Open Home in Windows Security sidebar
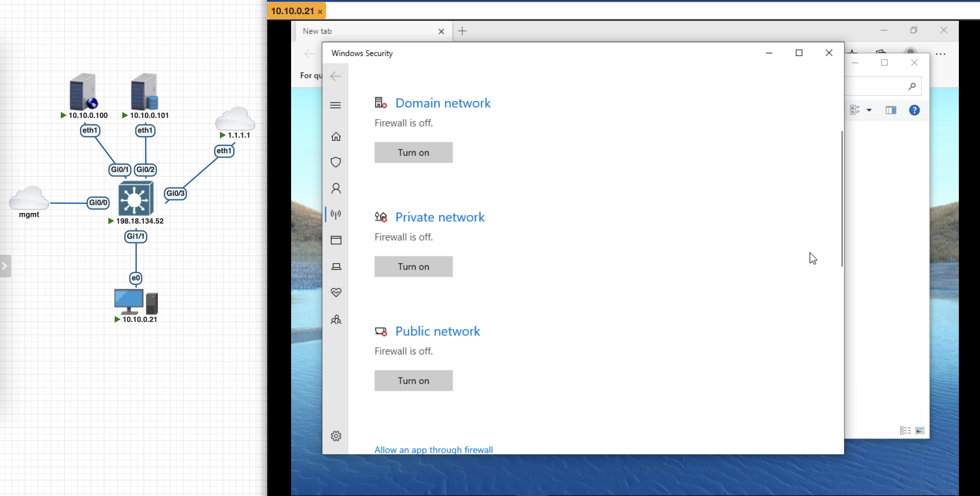 click(x=336, y=136)
